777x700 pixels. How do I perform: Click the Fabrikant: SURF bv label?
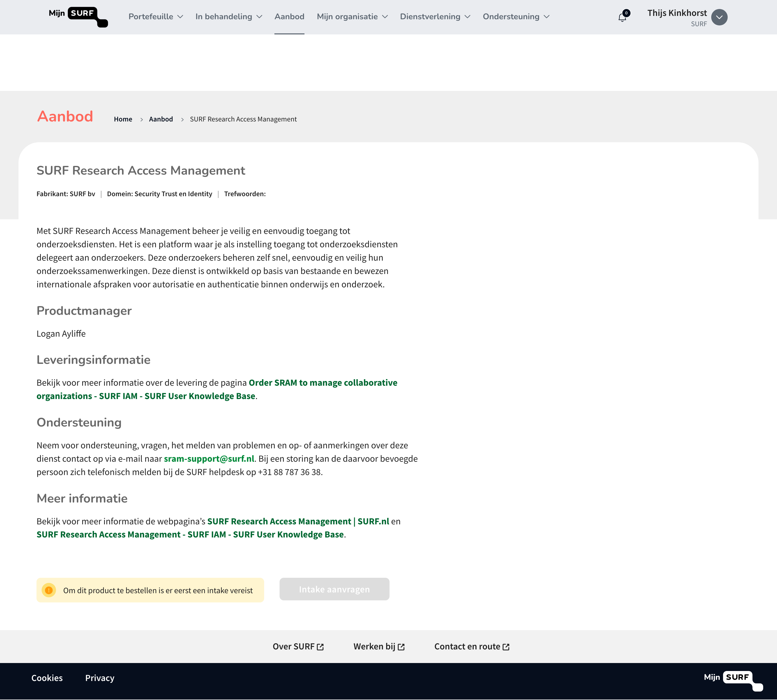[x=66, y=194]
